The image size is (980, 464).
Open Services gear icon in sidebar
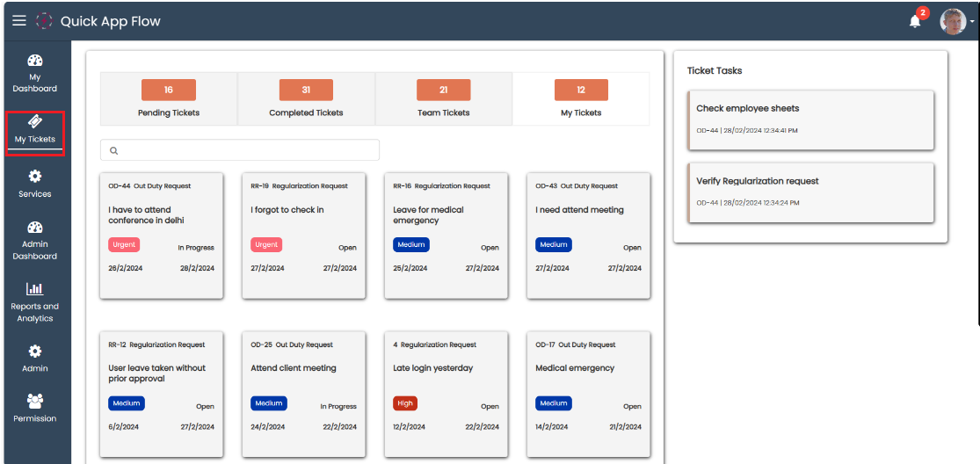coord(35,177)
